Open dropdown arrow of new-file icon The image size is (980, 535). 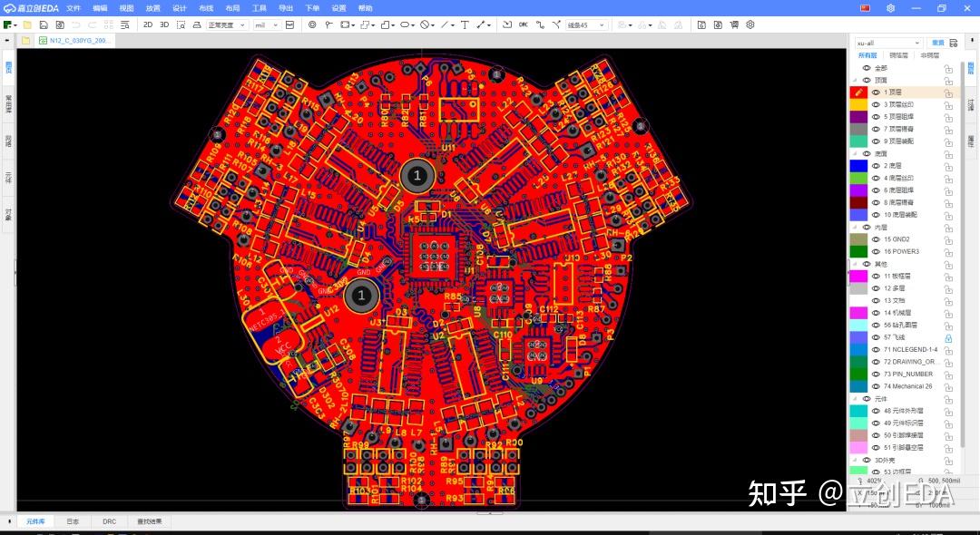(15, 25)
